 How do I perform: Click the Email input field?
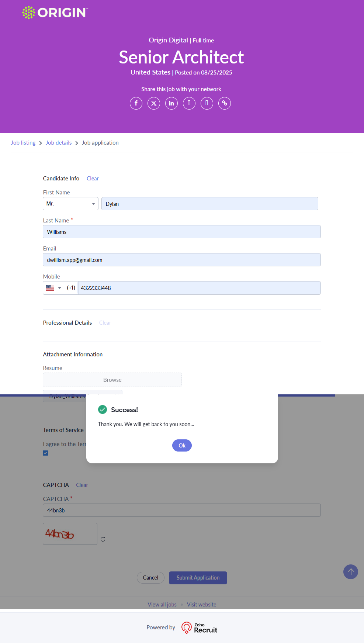point(182,260)
